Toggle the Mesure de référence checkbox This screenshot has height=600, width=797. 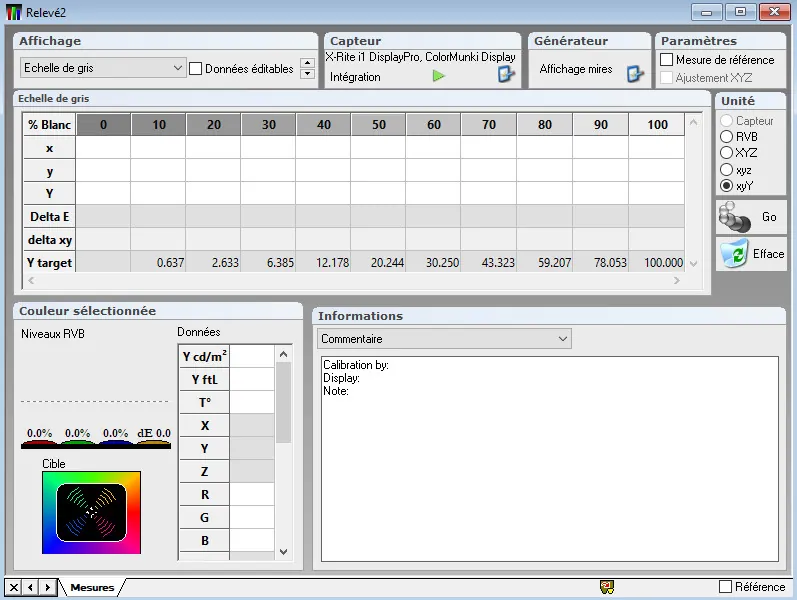[666, 59]
